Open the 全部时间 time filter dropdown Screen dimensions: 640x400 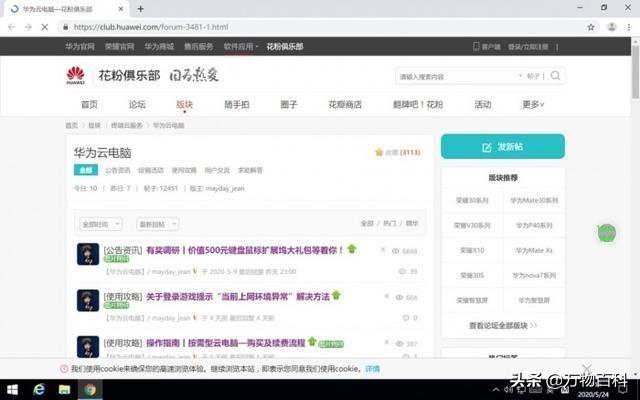click(100, 224)
